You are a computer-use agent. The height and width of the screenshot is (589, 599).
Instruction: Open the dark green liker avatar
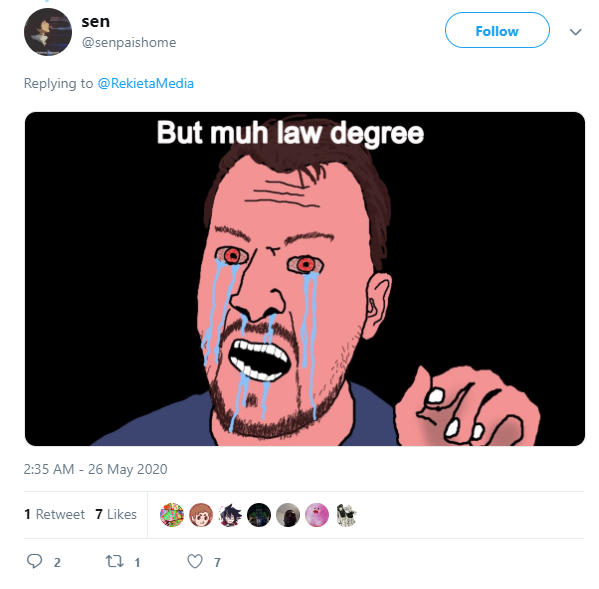pos(259,515)
